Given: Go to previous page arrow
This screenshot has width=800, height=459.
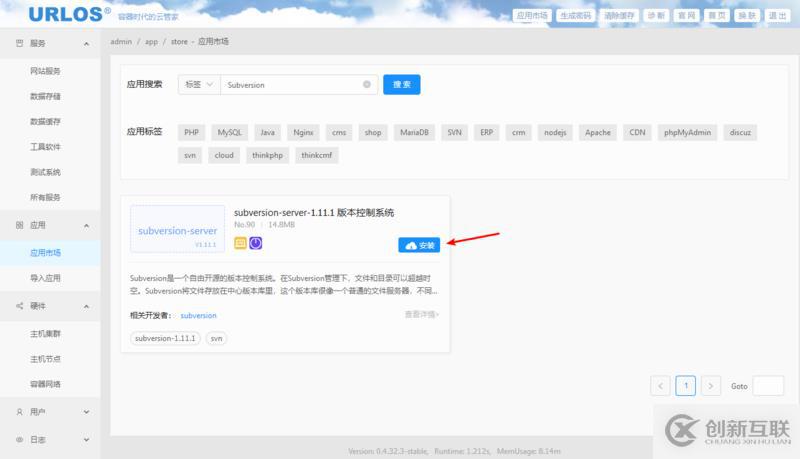Looking at the screenshot, I should (660, 385).
